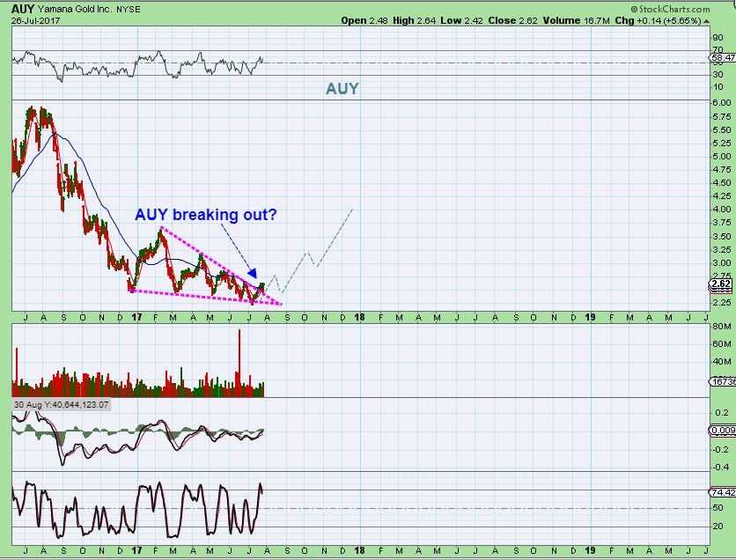Click the -0.4 MACD axis label
Screen dimensions: 736x560
coord(721,467)
